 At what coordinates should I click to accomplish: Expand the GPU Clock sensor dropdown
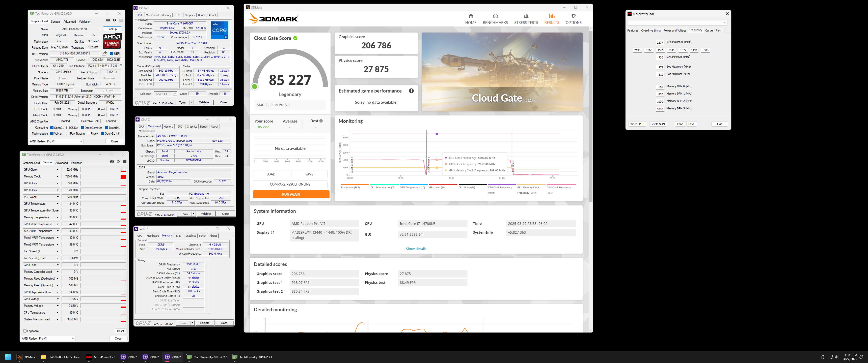point(58,170)
